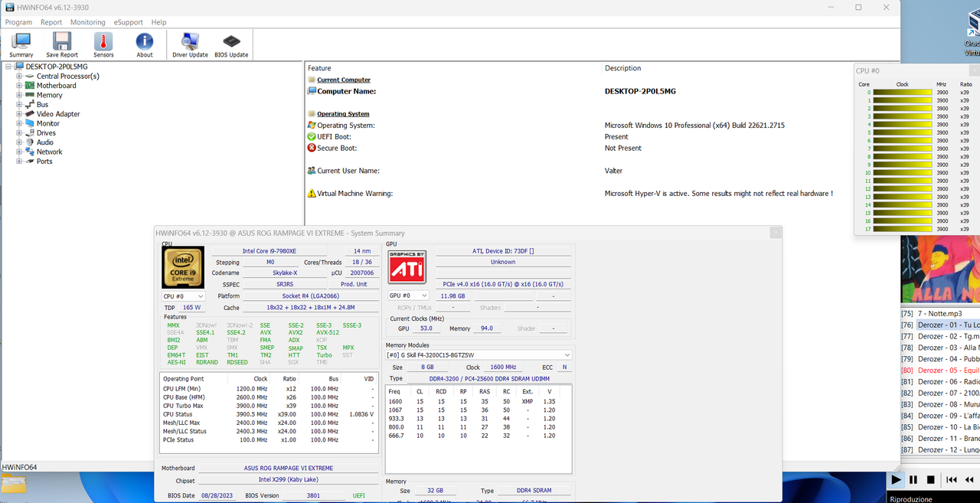Click the Audio speaker tree icon

tap(30, 142)
